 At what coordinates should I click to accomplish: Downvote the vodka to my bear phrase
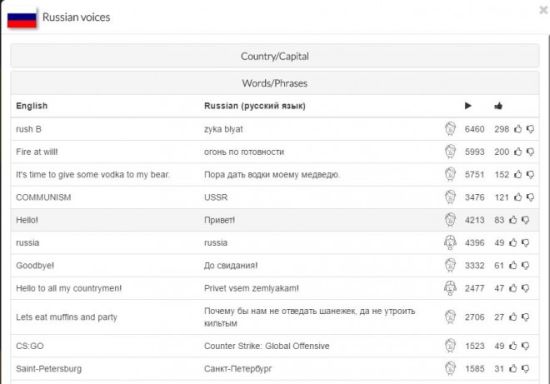pyautogui.click(x=530, y=174)
